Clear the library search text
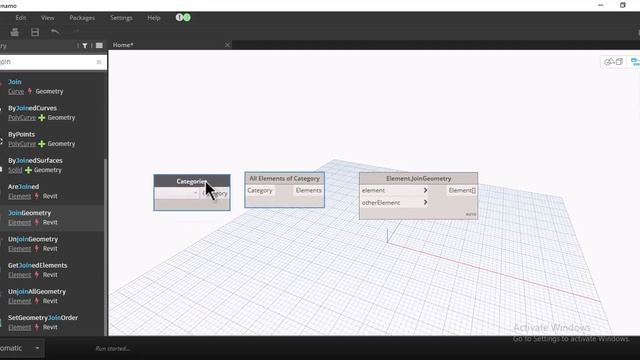Viewport: 640px width, 360px height. coord(99,62)
